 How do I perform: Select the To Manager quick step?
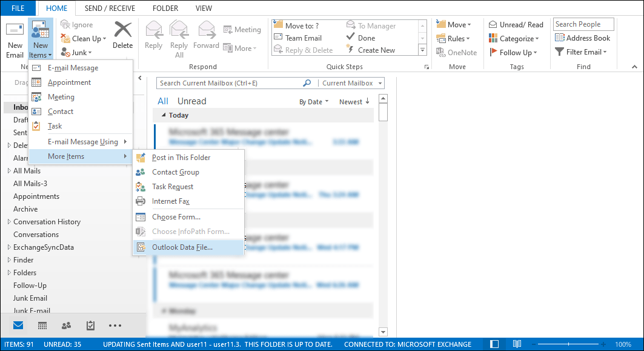point(371,25)
